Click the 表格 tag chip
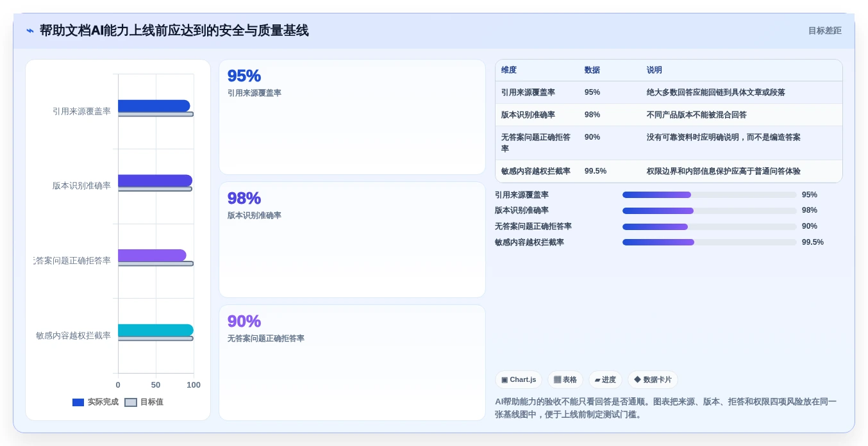The height and width of the screenshot is (446, 868). 565,380
